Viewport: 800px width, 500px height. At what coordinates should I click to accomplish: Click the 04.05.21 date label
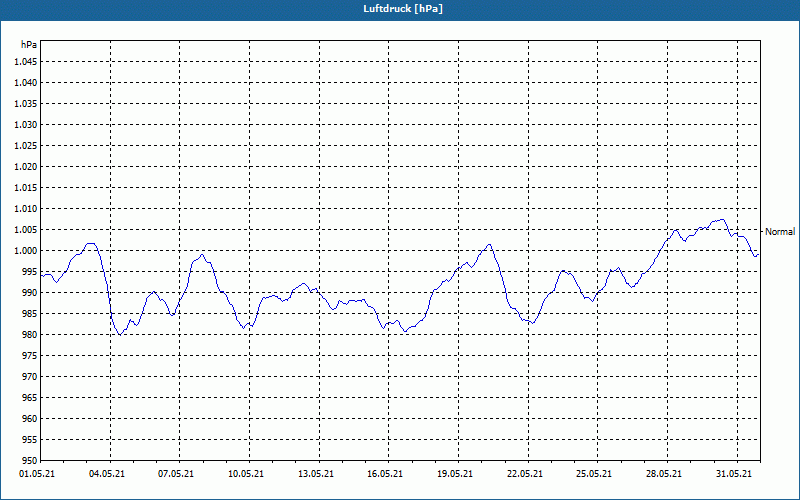click(x=107, y=474)
